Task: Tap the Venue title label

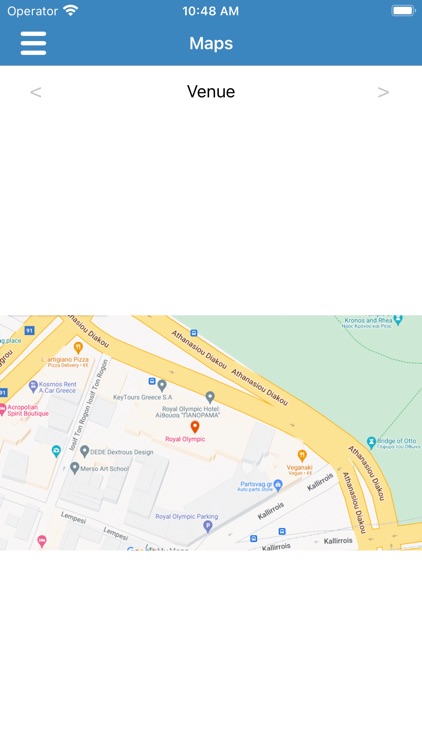Action: (211, 91)
